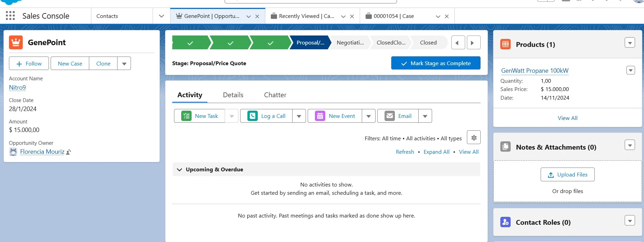This screenshot has width=644, height=242.
Task: Click the Log a Call icon
Action: click(253, 116)
